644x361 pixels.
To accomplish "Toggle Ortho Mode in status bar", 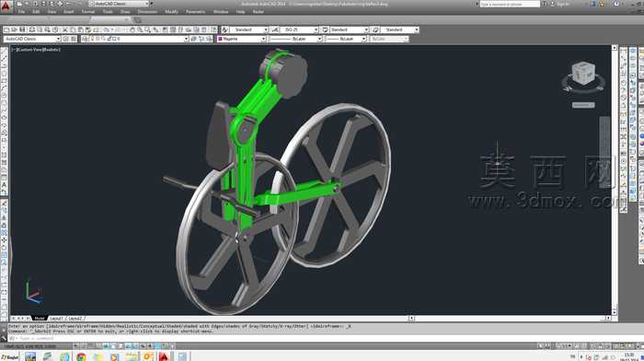I will 98,346.
